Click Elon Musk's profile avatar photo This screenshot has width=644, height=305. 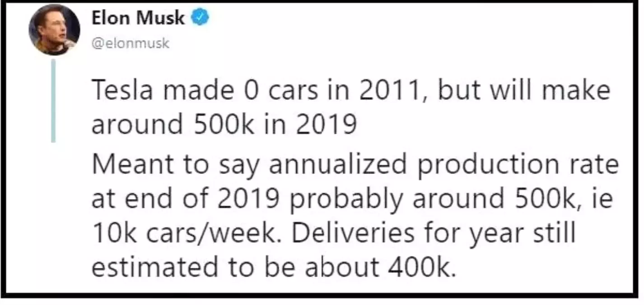(x=54, y=30)
